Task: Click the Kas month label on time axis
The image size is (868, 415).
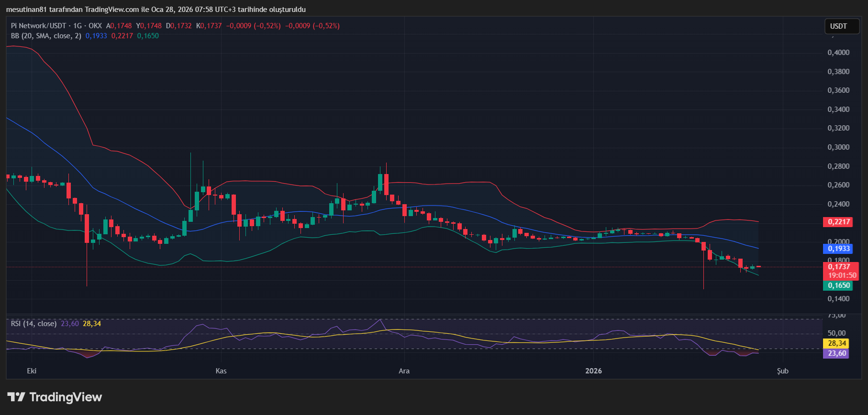Action: pyautogui.click(x=221, y=371)
